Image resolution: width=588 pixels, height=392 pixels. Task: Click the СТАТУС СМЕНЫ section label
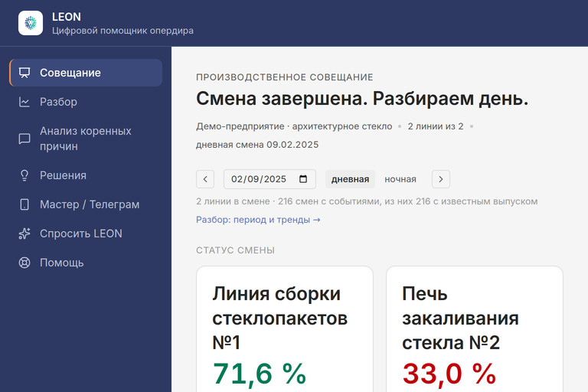pos(236,250)
